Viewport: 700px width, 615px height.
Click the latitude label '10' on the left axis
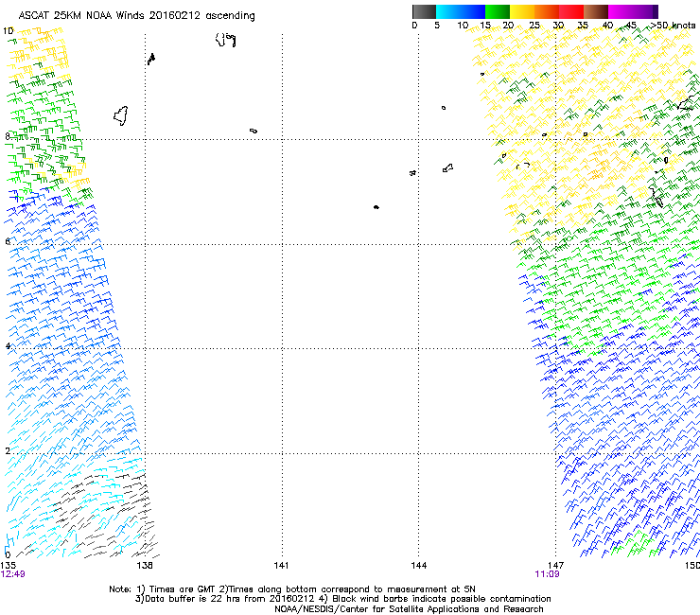click(x=8, y=31)
